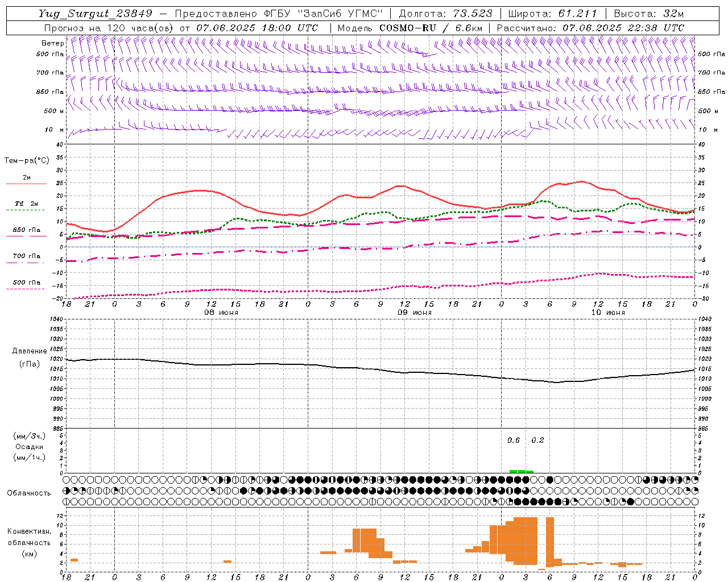Select the (мм/1ч.) precipitation unit label
728x582 pixels.
click(29, 458)
